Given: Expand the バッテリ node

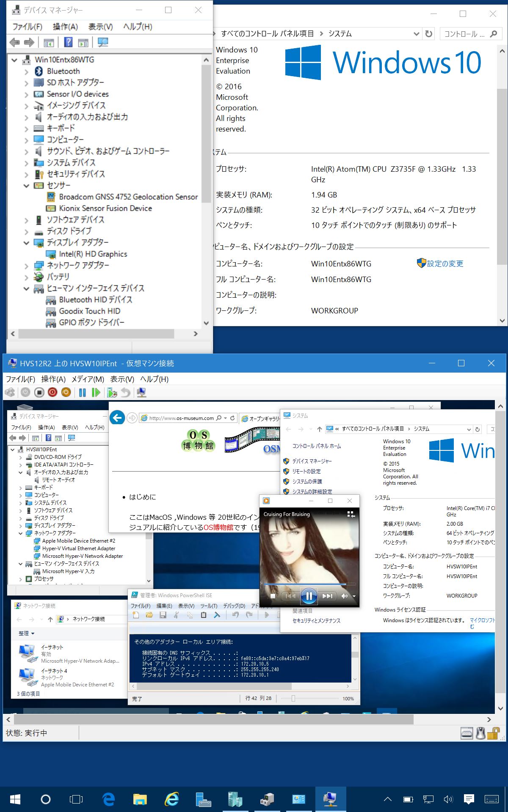Looking at the screenshot, I should tap(26, 277).
